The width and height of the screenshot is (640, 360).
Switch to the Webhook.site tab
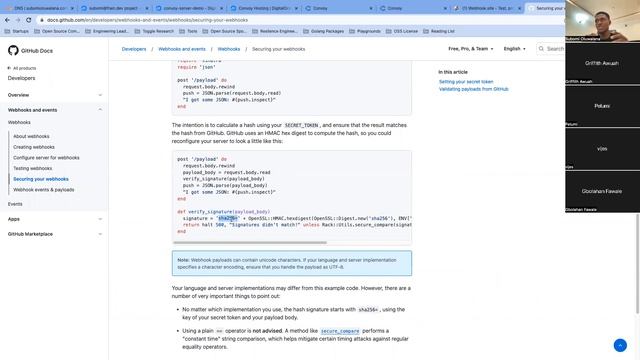pyautogui.click(x=488, y=8)
